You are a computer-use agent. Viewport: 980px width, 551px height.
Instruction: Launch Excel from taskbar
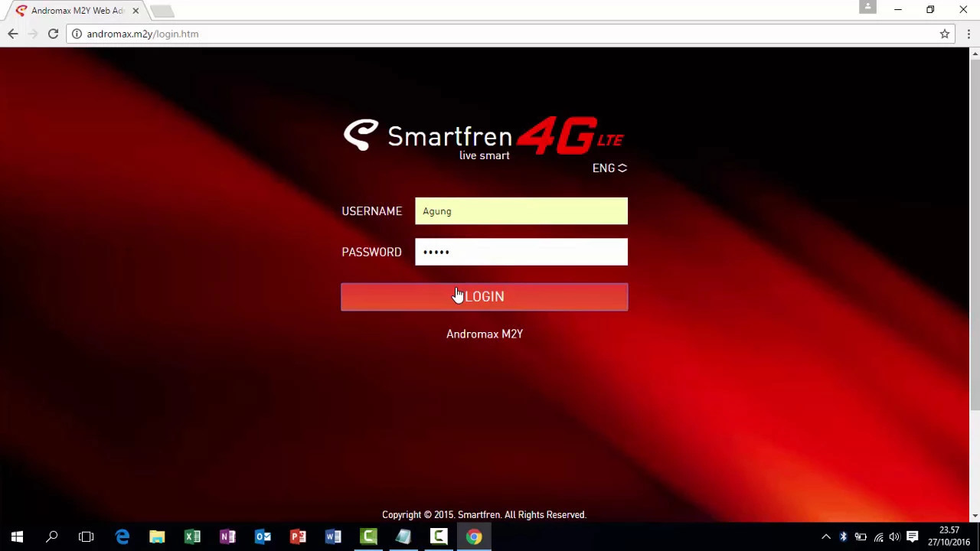coord(192,537)
